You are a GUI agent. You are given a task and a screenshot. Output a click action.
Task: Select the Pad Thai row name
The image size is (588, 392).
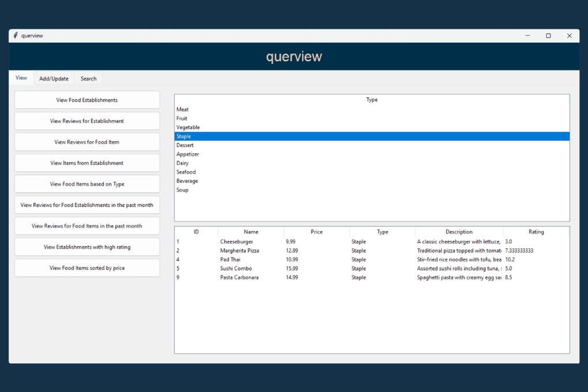click(x=230, y=259)
